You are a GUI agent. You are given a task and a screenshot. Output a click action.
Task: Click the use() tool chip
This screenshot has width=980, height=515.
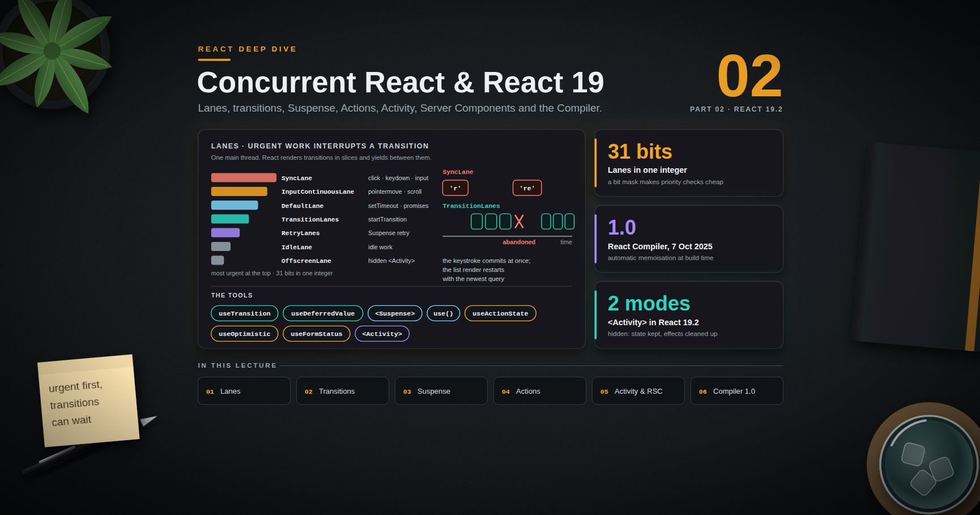443,313
